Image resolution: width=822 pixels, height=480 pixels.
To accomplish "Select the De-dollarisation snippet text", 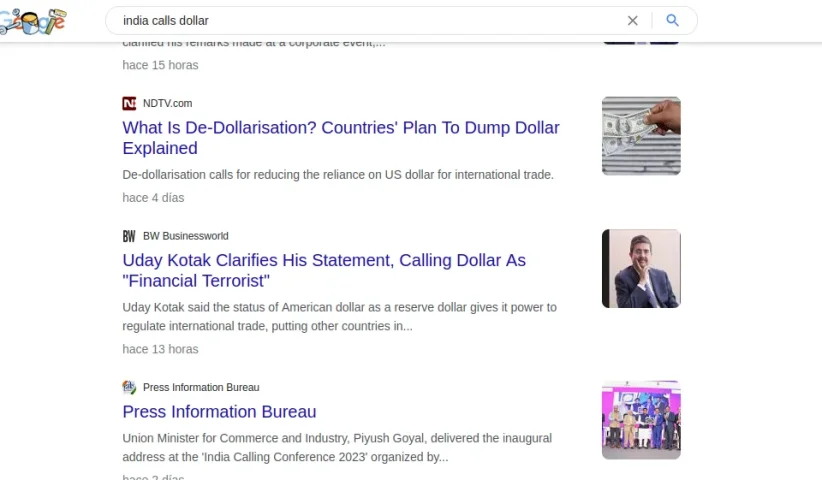I will tap(338, 174).
